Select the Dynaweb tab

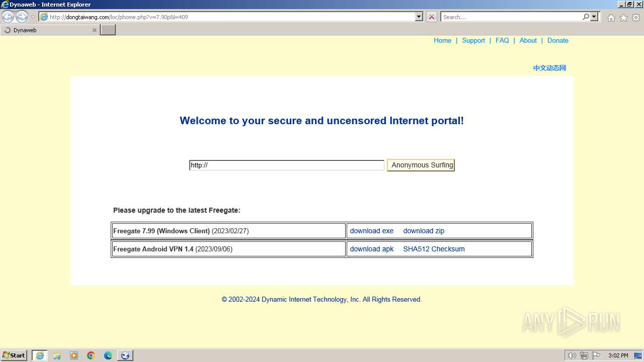coord(49,30)
